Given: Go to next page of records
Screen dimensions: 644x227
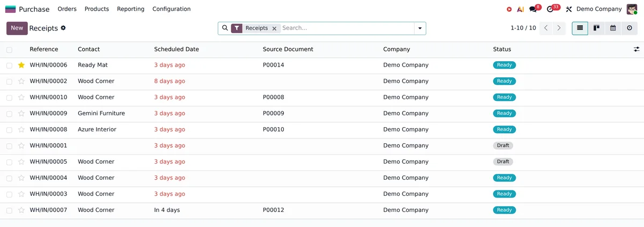Looking at the screenshot, I should [x=559, y=28].
